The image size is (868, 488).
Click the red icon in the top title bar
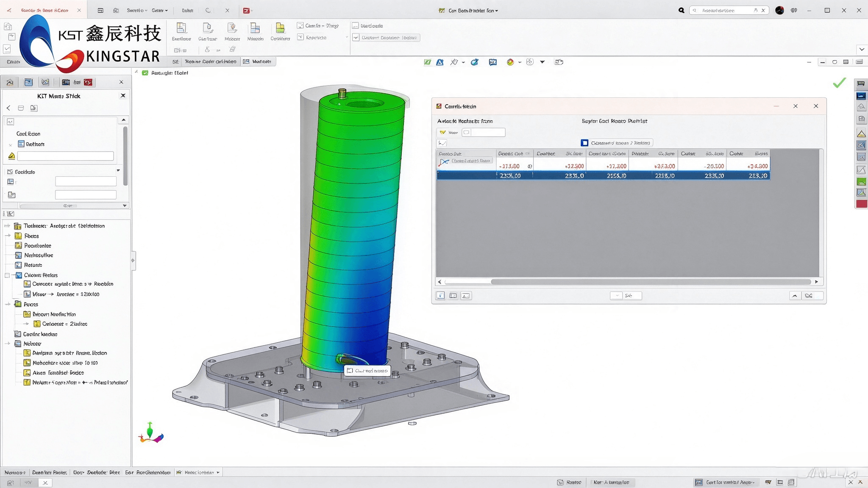click(x=246, y=11)
